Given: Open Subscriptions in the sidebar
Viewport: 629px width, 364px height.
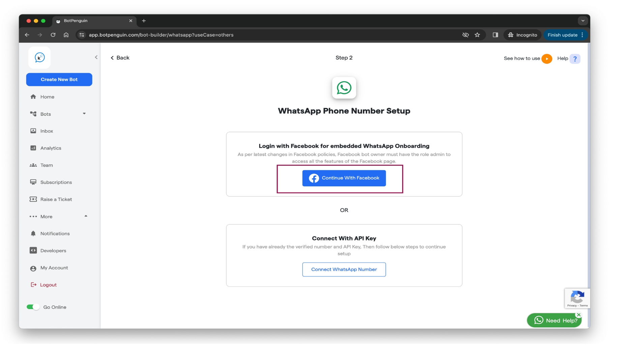Looking at the screenshot, I should coord(56,182).
